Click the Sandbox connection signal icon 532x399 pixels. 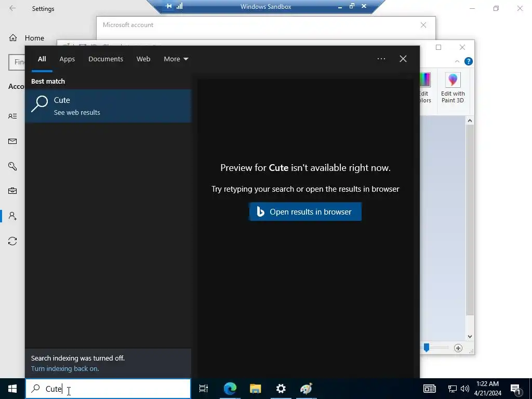(179, 6)
